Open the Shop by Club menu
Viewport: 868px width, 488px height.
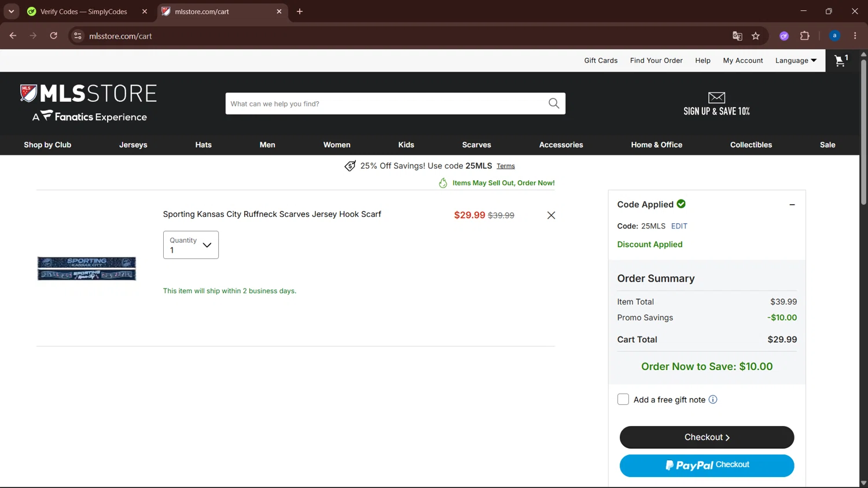pyautogui.click(x=47, y=145)
